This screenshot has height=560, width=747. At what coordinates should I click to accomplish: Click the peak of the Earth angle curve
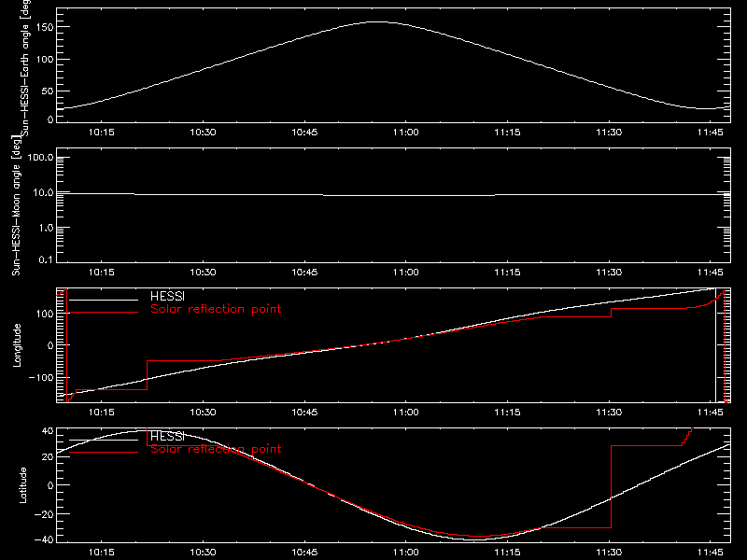[x=379, y=21]
